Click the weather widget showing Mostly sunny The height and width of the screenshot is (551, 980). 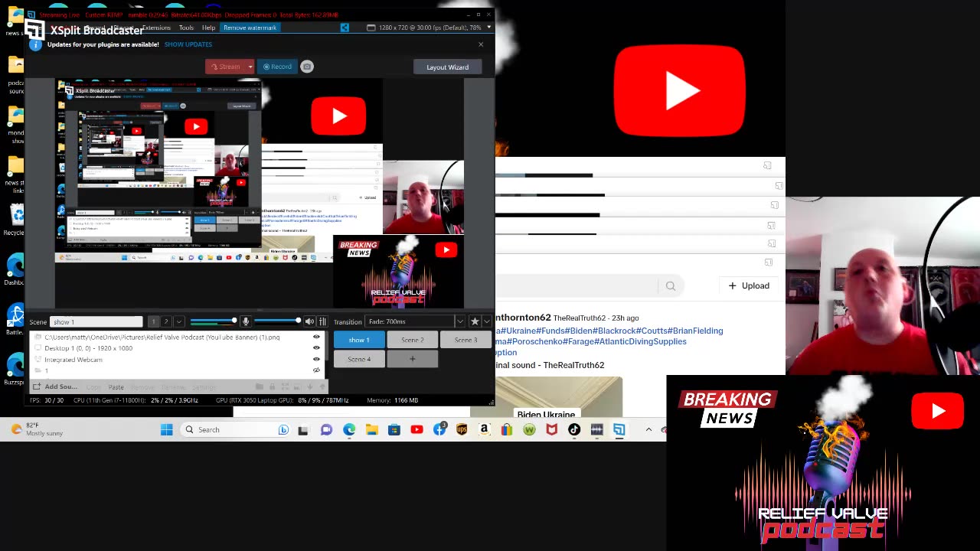coord(37,429)
